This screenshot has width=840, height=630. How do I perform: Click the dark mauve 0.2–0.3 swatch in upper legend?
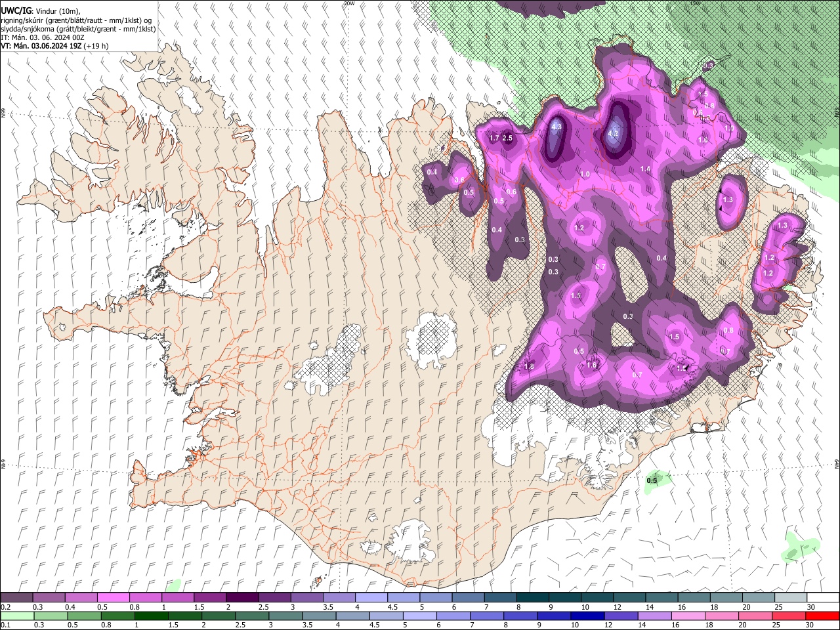click(17, 598)
